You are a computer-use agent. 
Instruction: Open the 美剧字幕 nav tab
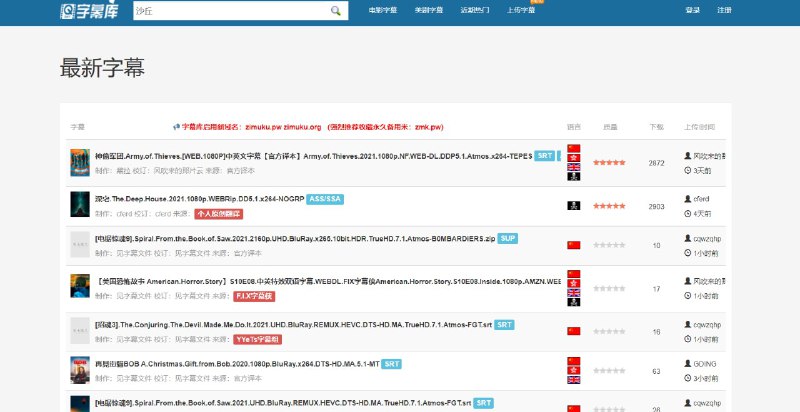428,11
